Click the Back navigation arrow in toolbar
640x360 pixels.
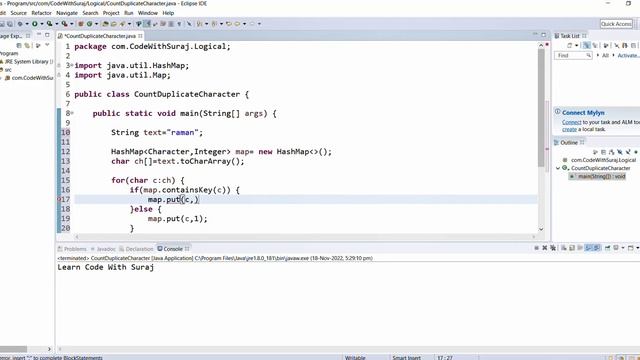point(237,24)
